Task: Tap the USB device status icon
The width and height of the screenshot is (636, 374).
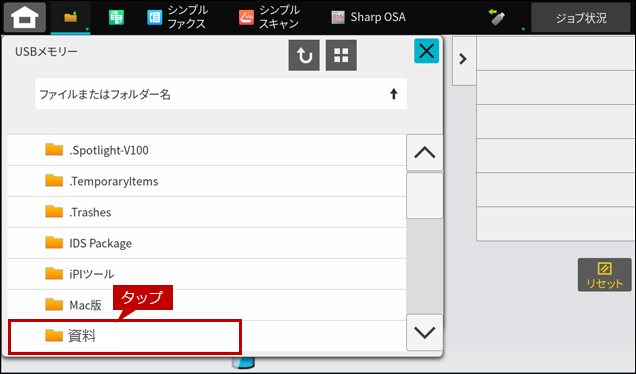Action: (x=497, y=17)
